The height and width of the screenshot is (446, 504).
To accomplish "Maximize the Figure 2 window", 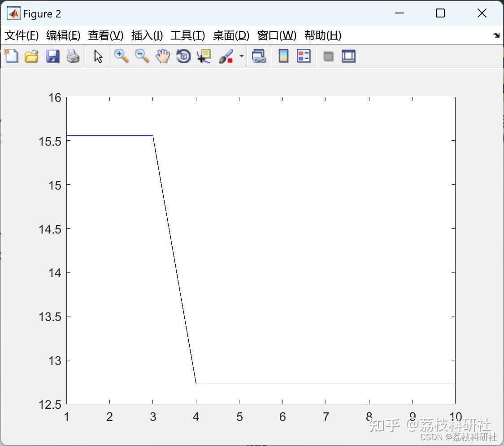I will pyautogui.click(x=440, y=13).
